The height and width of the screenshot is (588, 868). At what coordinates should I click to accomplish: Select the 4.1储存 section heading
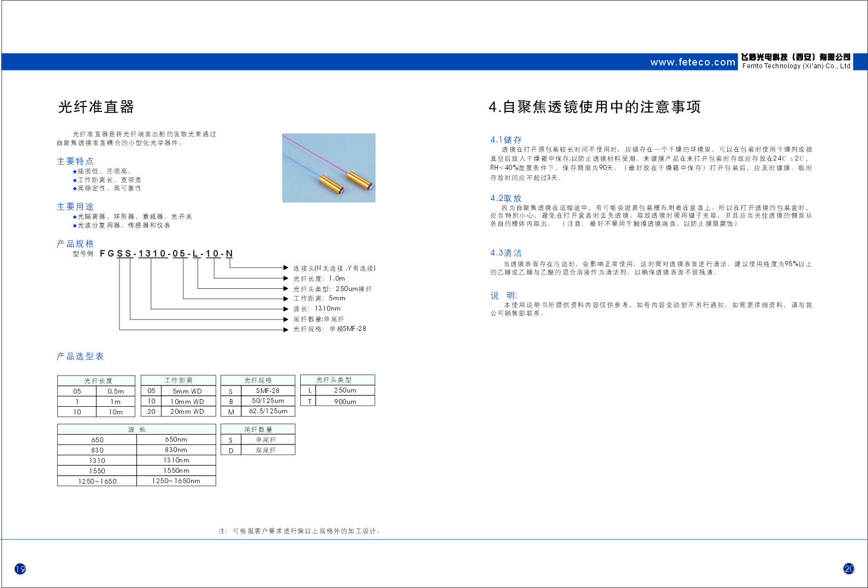tap(506, 140)
